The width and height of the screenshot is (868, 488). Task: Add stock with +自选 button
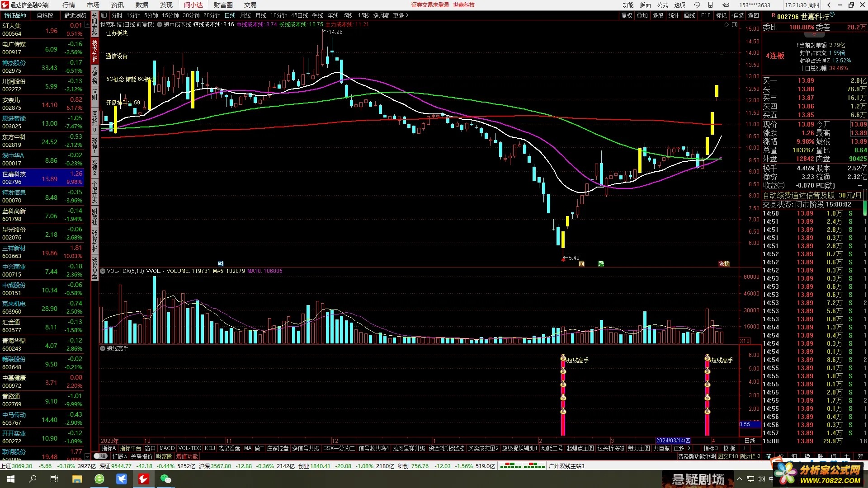[x=737, y=15]
